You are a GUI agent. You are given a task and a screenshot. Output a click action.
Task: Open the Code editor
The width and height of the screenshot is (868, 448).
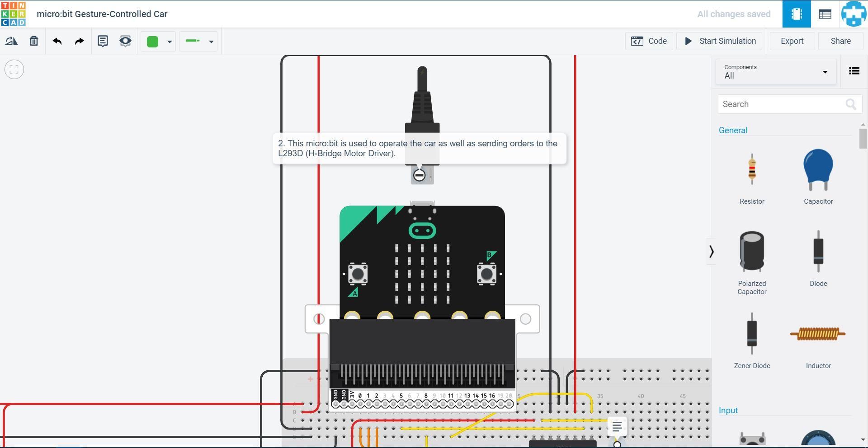[649, 41]
